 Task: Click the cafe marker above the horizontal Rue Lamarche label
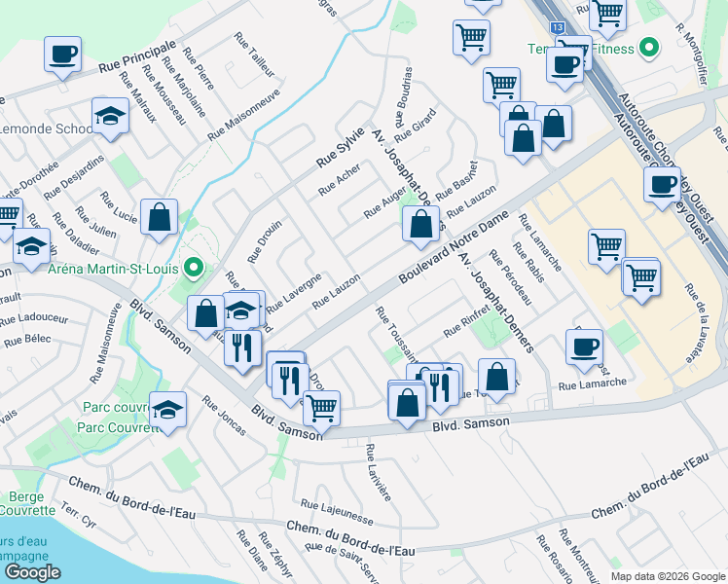584,348
